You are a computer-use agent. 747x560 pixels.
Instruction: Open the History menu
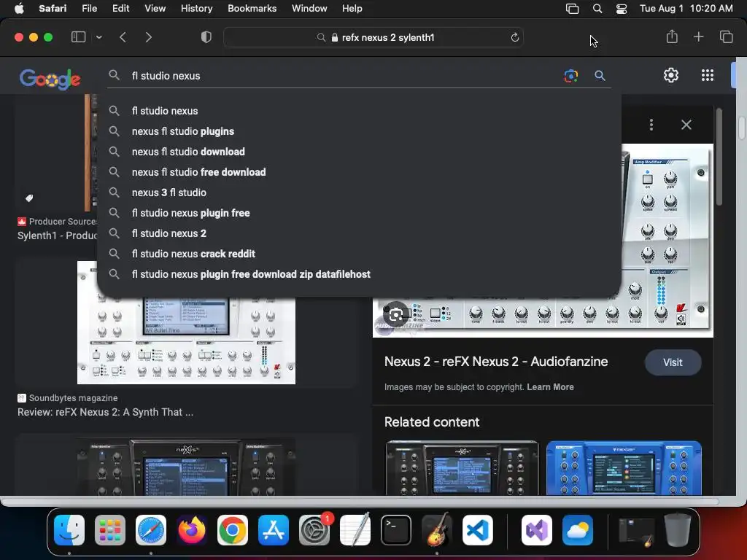tap(196, 8)
